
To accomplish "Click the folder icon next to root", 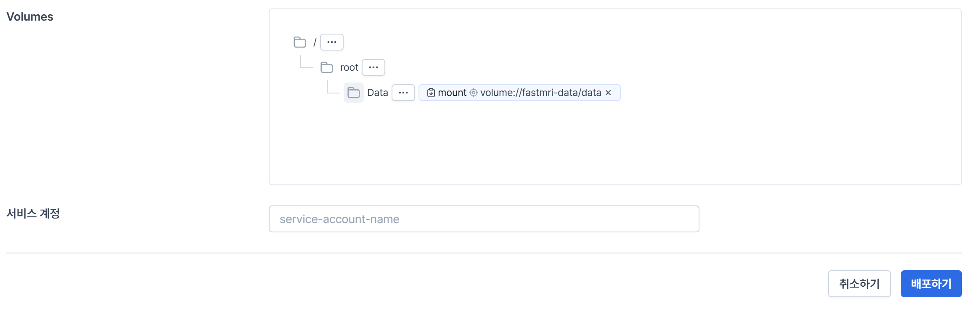I will pyautogui.click(x=327, y=67).
